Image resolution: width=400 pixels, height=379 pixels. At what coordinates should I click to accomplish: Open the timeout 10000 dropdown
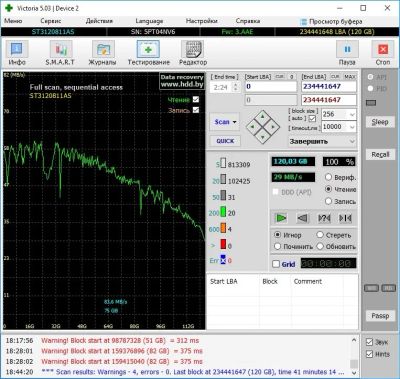352,127
